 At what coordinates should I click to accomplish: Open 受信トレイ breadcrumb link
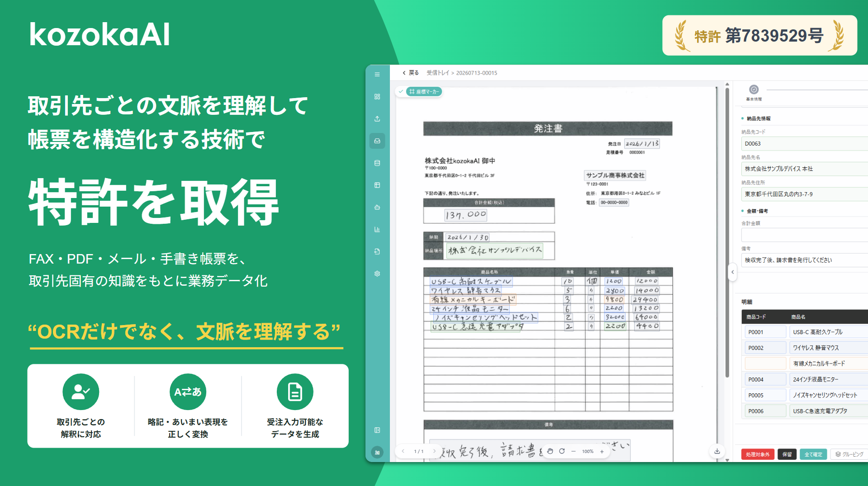pyautogui.click(x=438, y=73)
